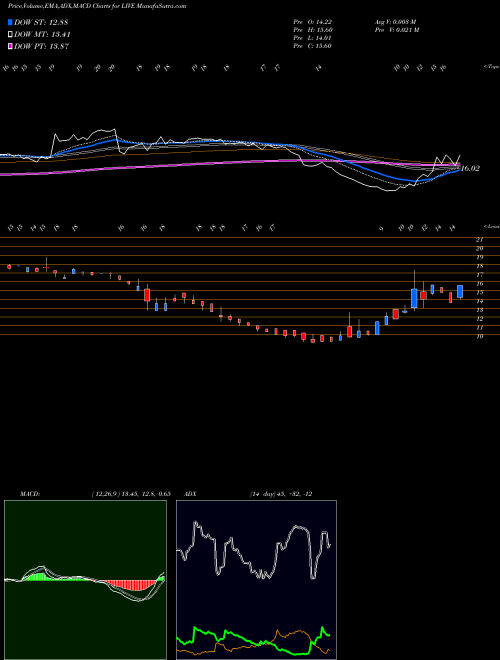Click the 'Pre L: 14.01' value
This screenshot has width=500, height=660.
(x=312, y=38)
